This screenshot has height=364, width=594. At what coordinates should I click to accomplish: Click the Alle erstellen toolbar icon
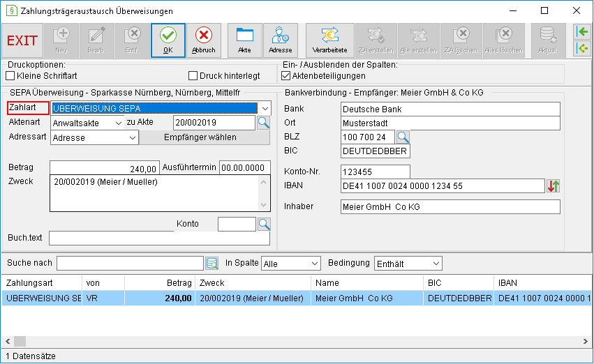click(x=419, y=40)
